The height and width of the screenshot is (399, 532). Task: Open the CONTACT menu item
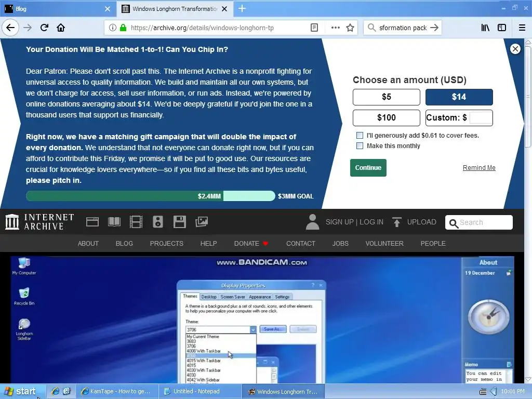point(301,244)
